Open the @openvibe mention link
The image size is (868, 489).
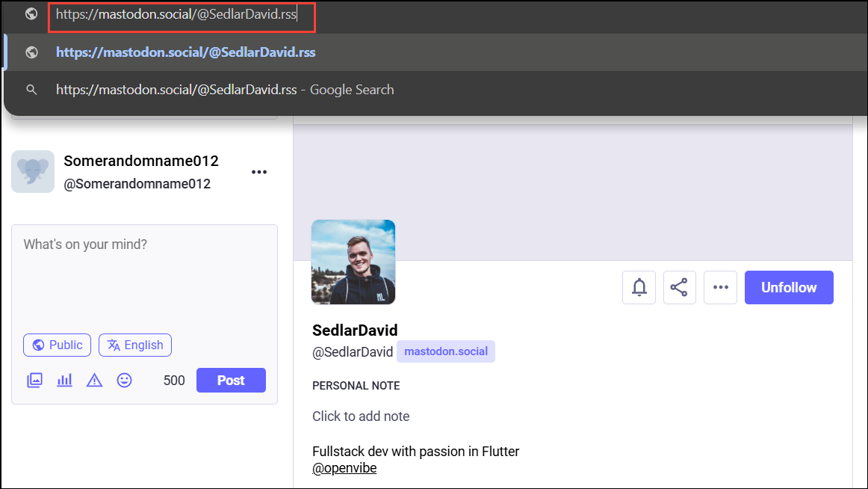coord(344,468)
